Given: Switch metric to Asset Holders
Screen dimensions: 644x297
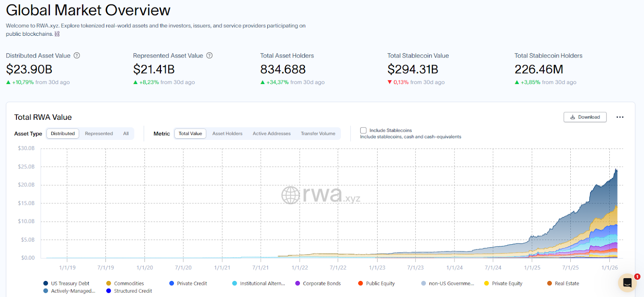Looking at the screenshot, I should pyautogui.click(x=227, y=134).
